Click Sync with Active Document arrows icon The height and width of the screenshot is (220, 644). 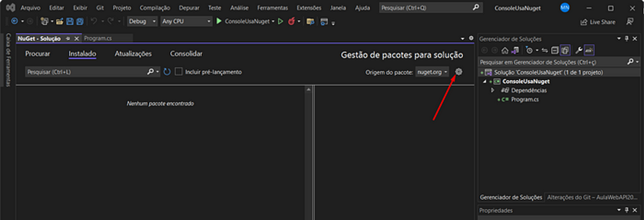pos(545,50)
